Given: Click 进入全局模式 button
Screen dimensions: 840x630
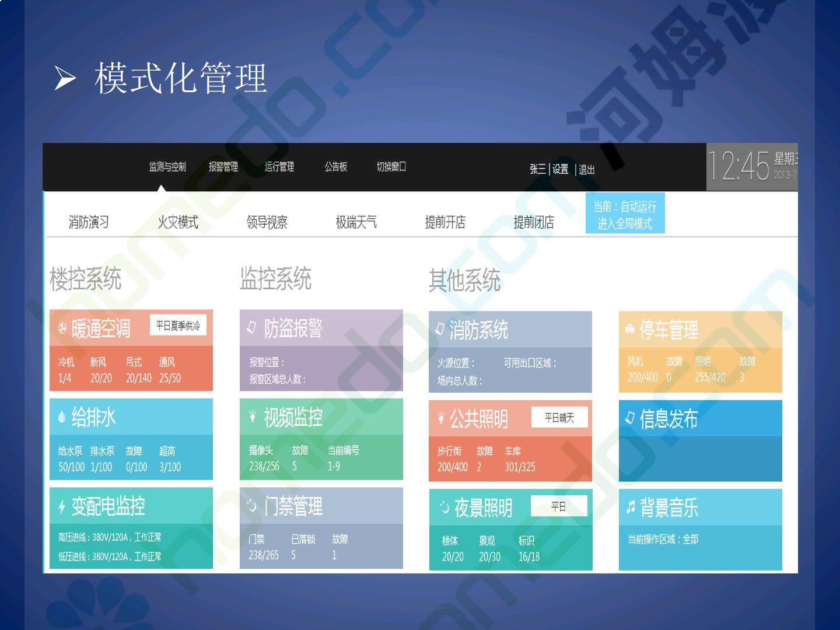Looking at the screenshot, I should [x=625, y=223].
